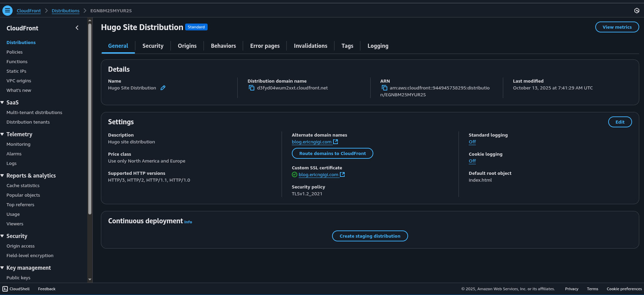Click the Standard badge next to title
644x295 pixels.
(x=196, y=27)
